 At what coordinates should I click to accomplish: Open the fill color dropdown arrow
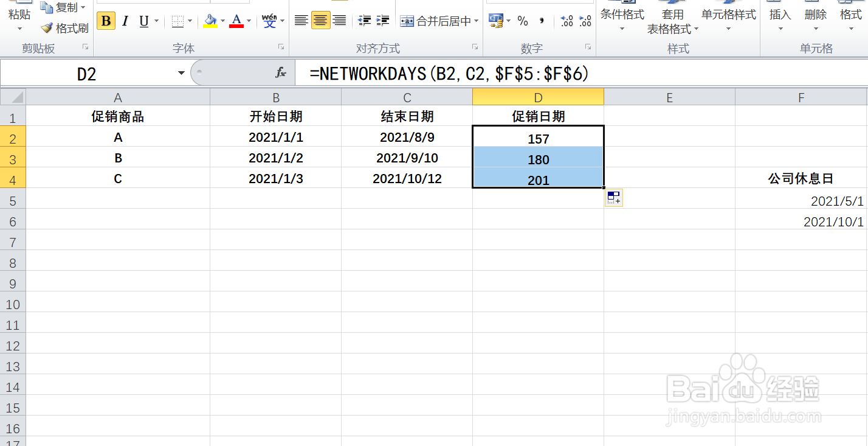tap(222, 21)
